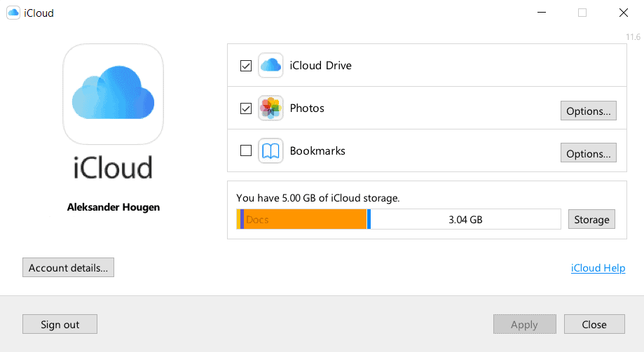Screen dimensions: 644x352
Task: Click the iCloud Drive cloud icon
Action: [x=270, y=66]
